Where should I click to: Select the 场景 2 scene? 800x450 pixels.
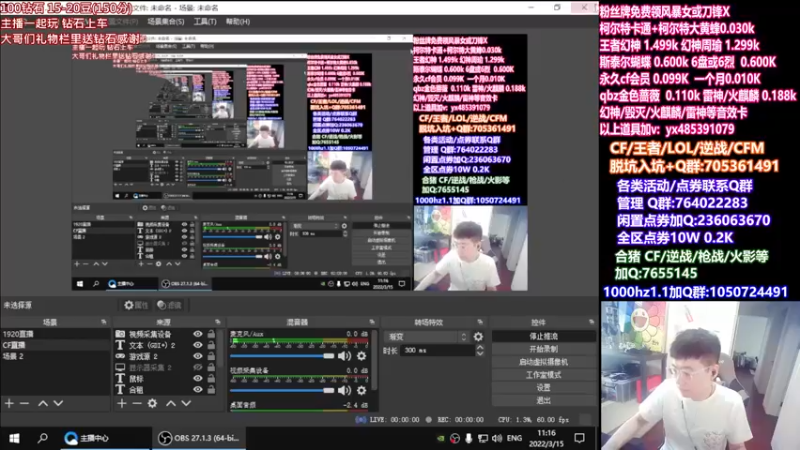click(55, 356)
